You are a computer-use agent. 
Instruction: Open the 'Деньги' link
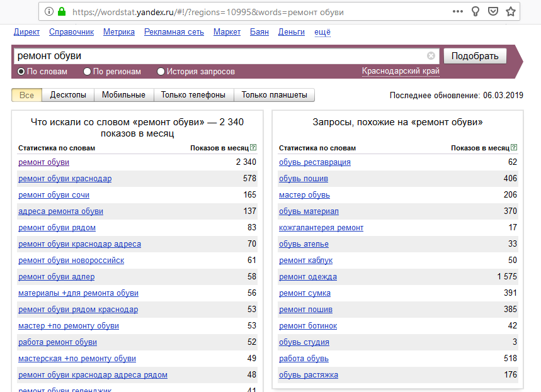tap(292, 31)
